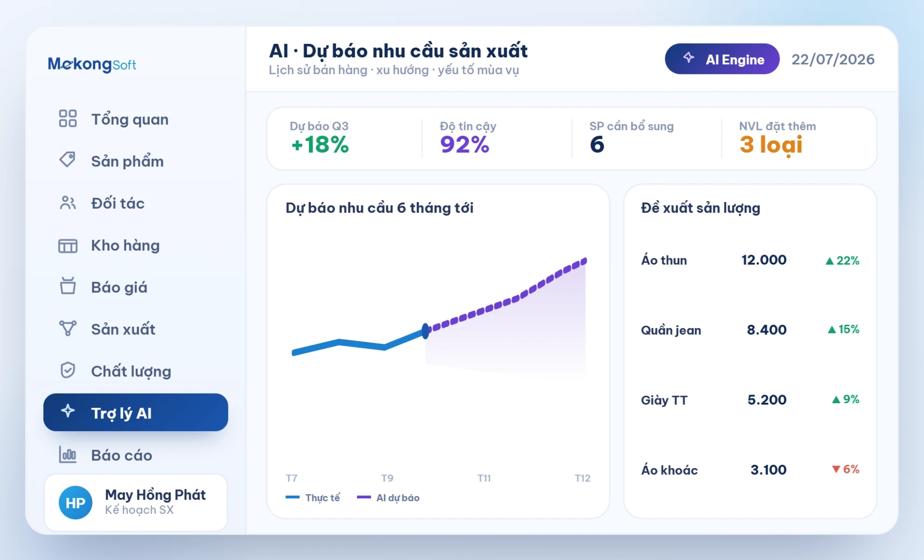Click the MekongSoft logo

[92, 64]
